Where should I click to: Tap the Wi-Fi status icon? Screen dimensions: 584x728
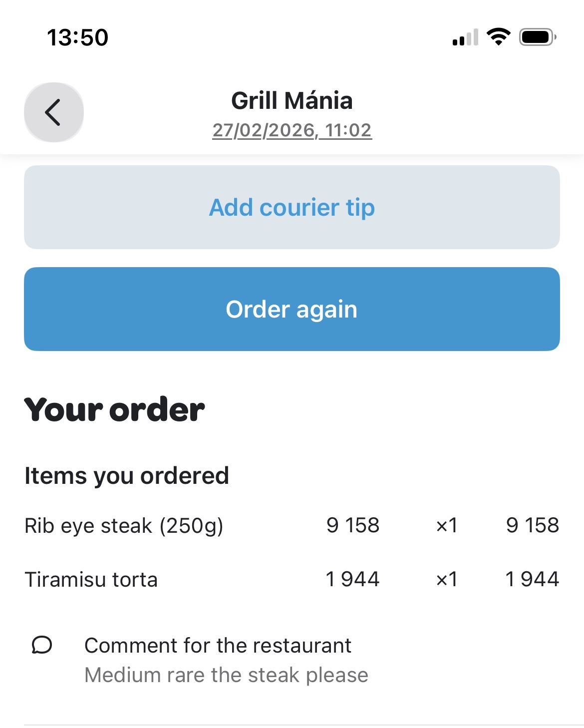498,37
